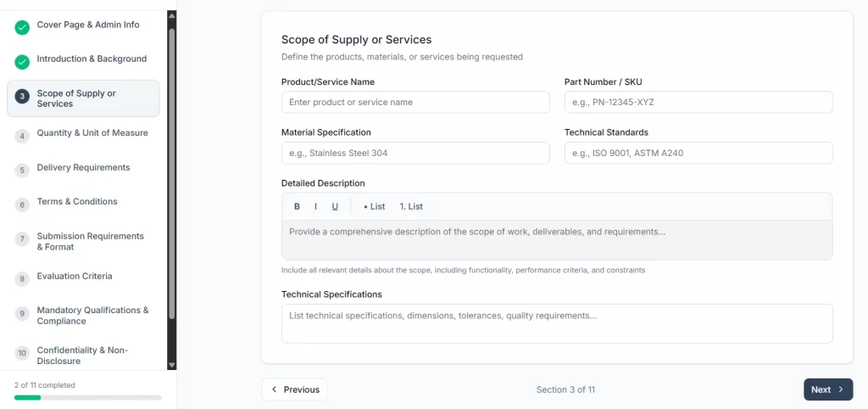Apply bold formatting in Detailed Description

297,206
